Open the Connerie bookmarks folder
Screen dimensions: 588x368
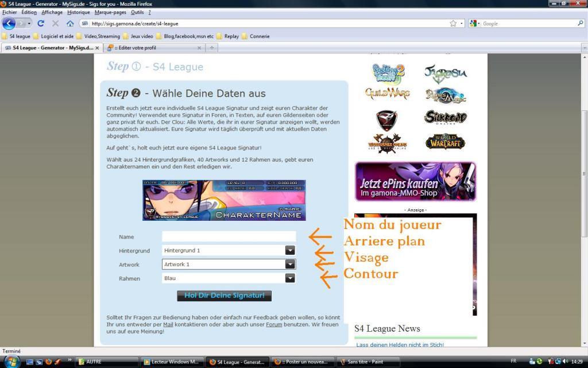pos(256,36)
